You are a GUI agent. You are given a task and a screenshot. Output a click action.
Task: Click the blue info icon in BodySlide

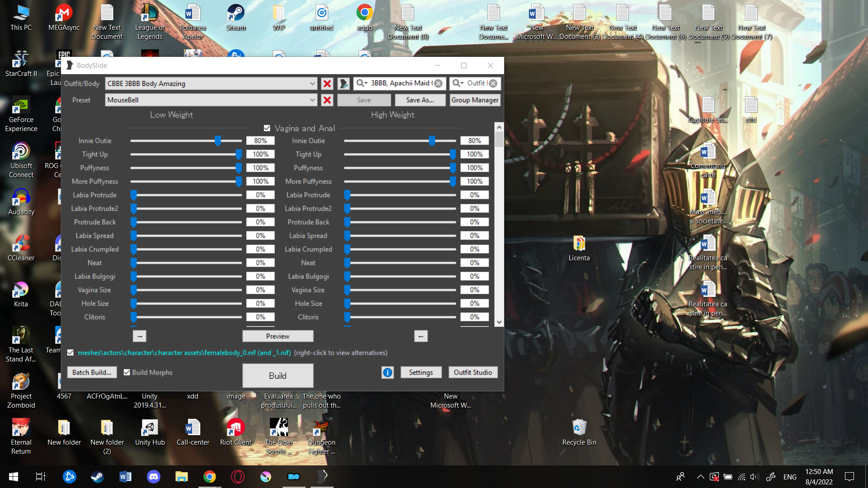387,372
